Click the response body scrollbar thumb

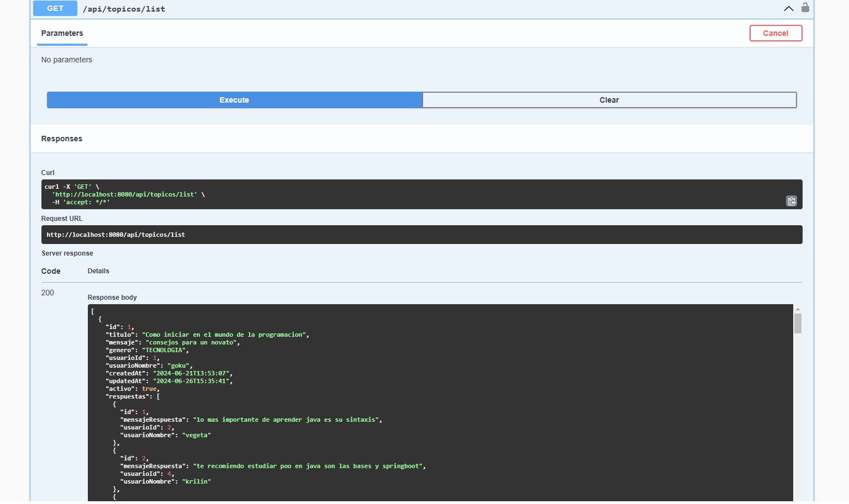click(x=798, y=323)
